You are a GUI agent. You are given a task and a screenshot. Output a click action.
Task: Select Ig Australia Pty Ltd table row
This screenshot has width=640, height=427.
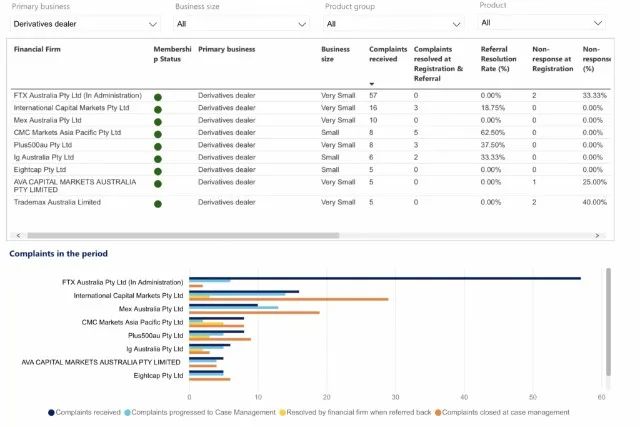311,157
